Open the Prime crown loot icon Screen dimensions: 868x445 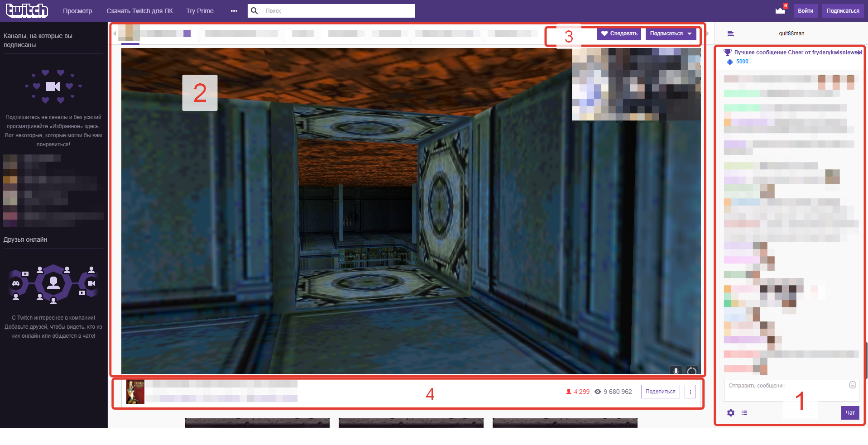tap(780, 10)
